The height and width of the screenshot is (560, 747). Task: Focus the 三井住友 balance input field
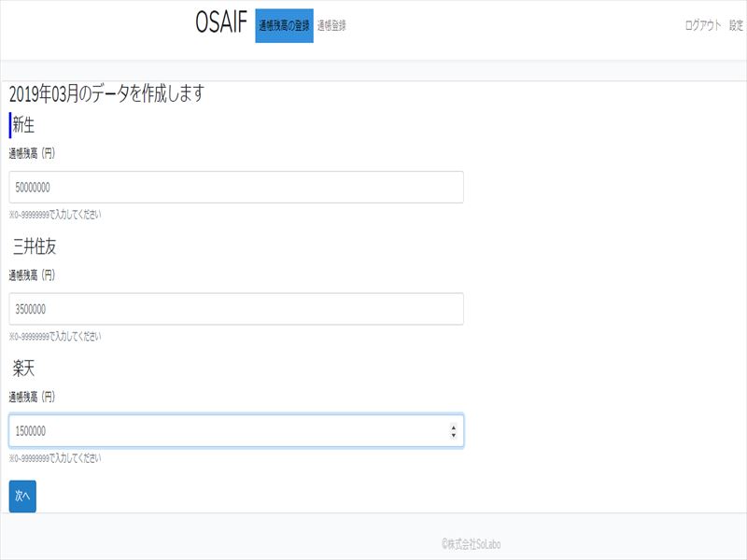click(236, 309)
